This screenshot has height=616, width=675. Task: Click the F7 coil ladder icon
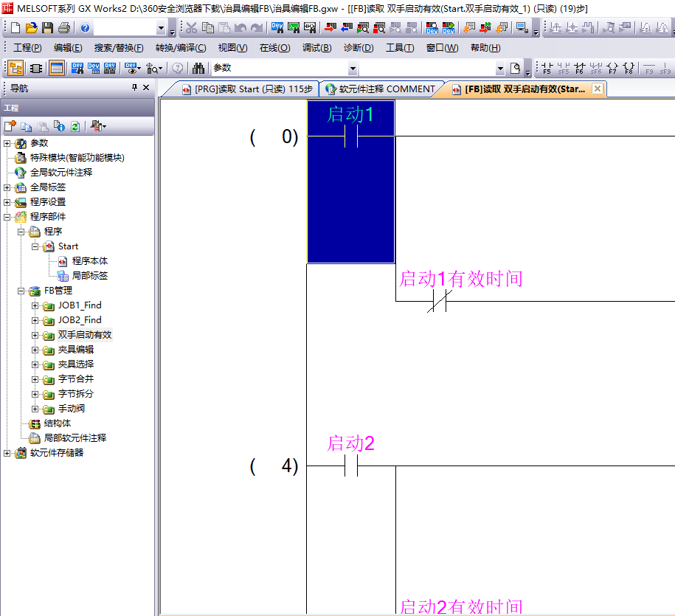coord(612,69)
